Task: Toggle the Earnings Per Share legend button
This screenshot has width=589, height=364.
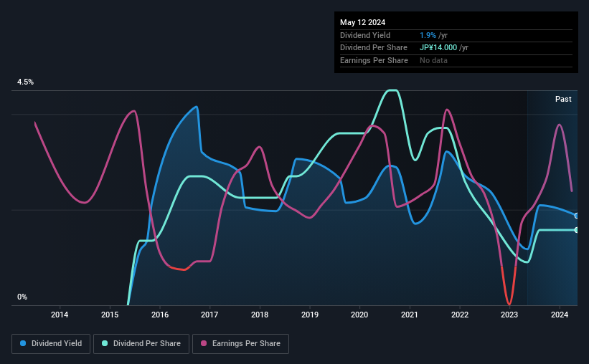Action: tap(240, 344)
